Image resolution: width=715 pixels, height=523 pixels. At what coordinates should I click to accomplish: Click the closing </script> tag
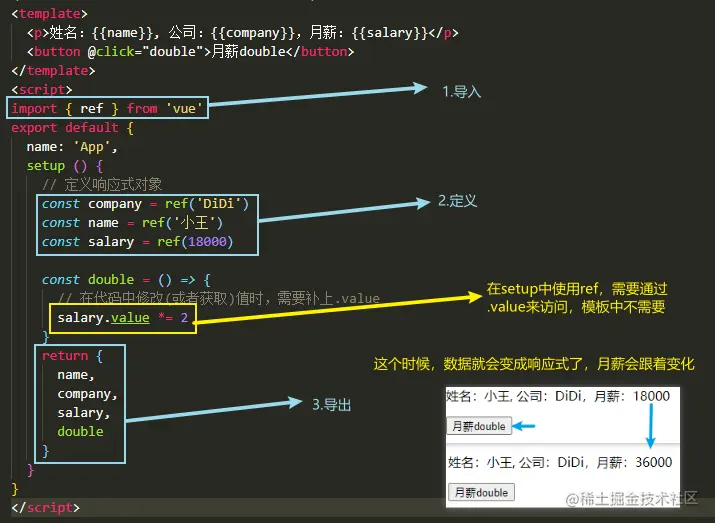click(x=45, y=507)
